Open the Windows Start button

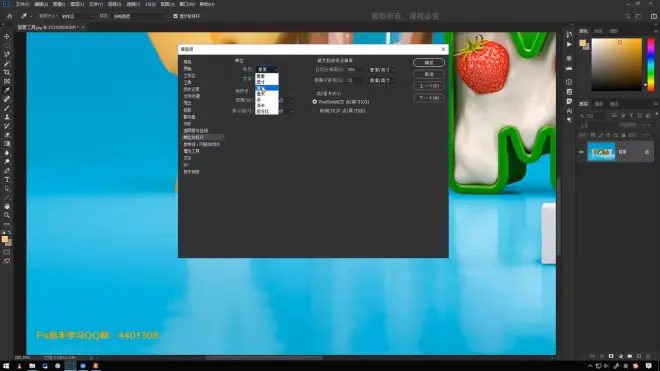coord(6,366)
